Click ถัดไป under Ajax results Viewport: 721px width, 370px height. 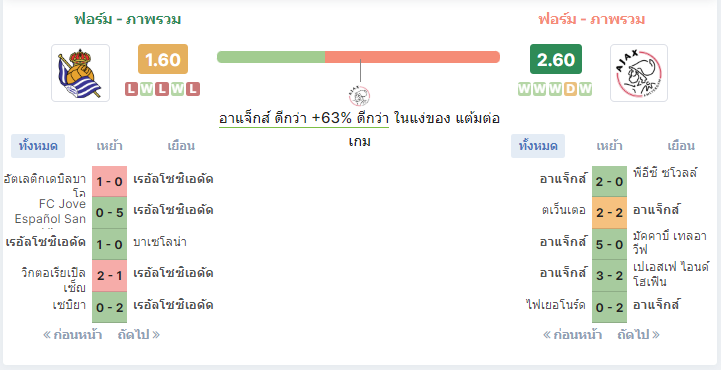(x=639, y=335)
